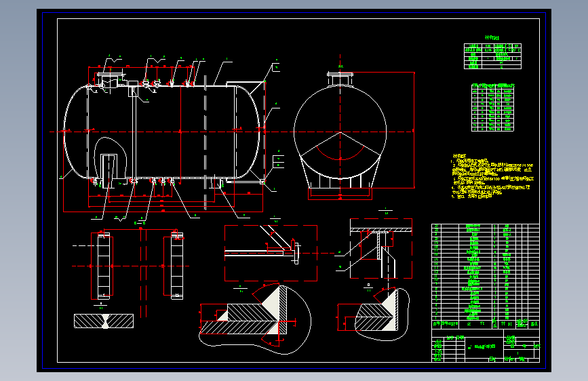Click the nozzle schedule table below it
The image size is (588, 381).
click(492, 108)
